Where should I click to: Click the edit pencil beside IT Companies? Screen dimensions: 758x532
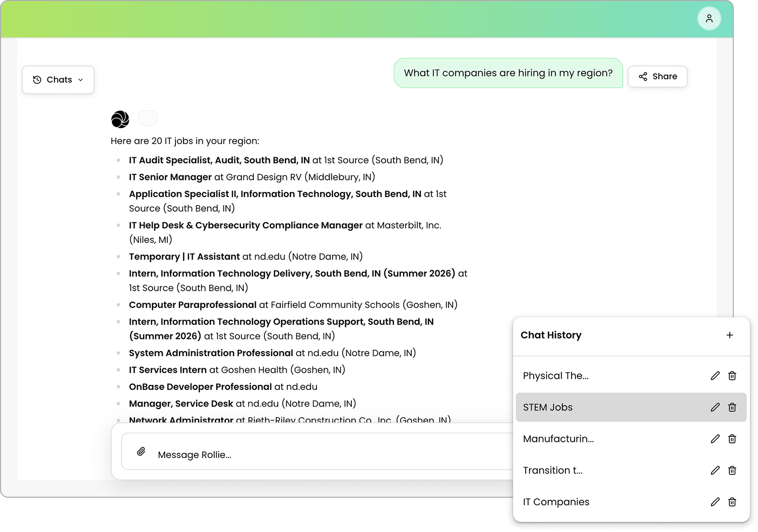tap(715, 502)
